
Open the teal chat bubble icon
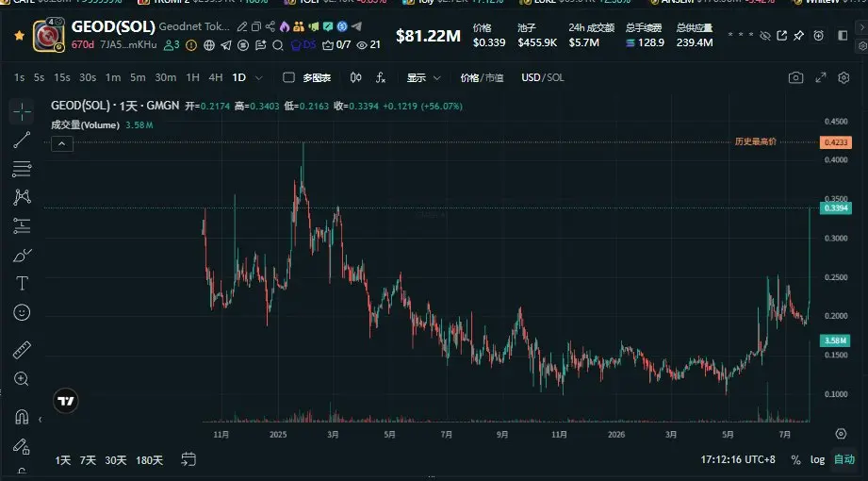point(328,26)
